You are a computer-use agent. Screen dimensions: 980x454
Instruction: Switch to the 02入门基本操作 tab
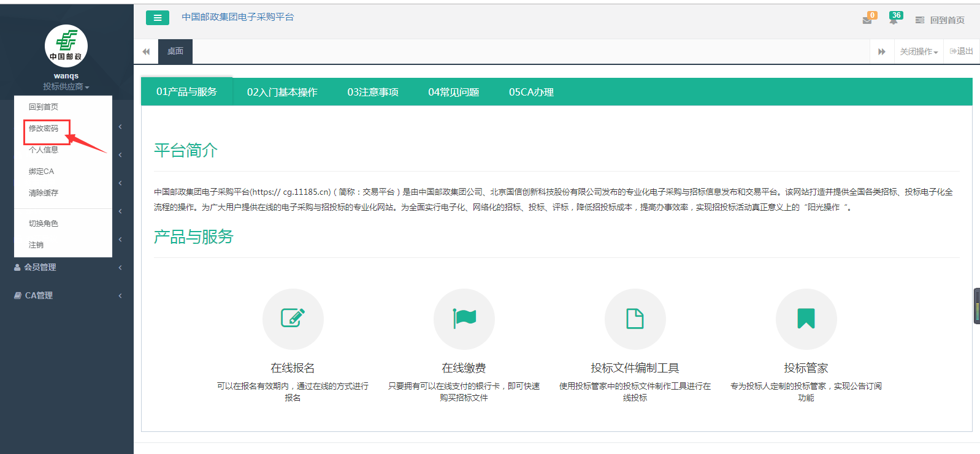pos(282,92)
